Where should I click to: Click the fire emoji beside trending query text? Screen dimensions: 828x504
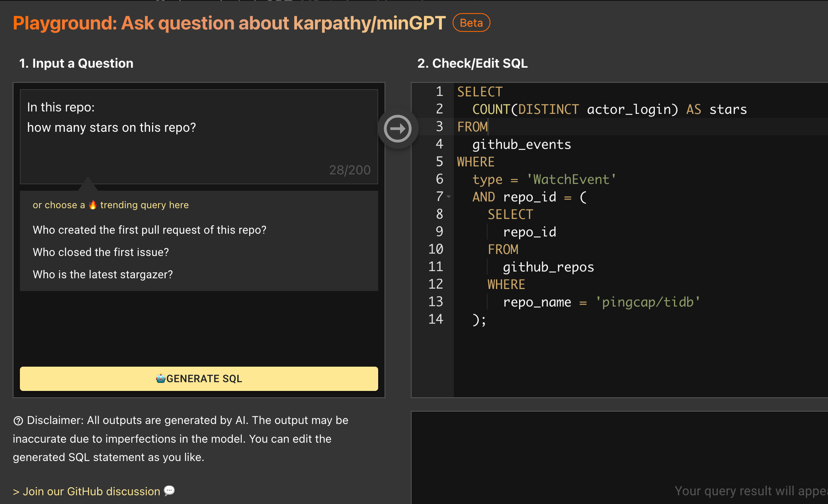click(93, 205)
